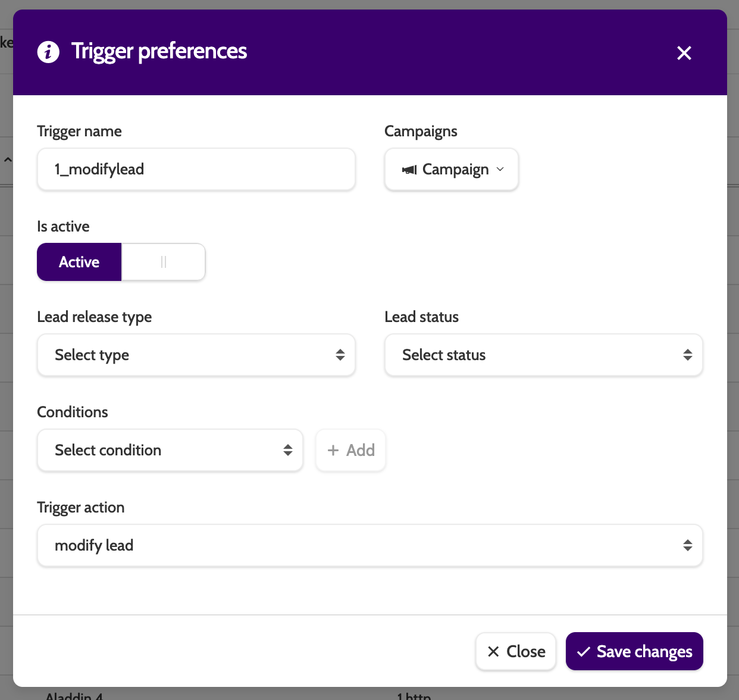This screenshot has width=739, height=700.
Task: Toggle the Active switch on
Action: tap(79, 262)
